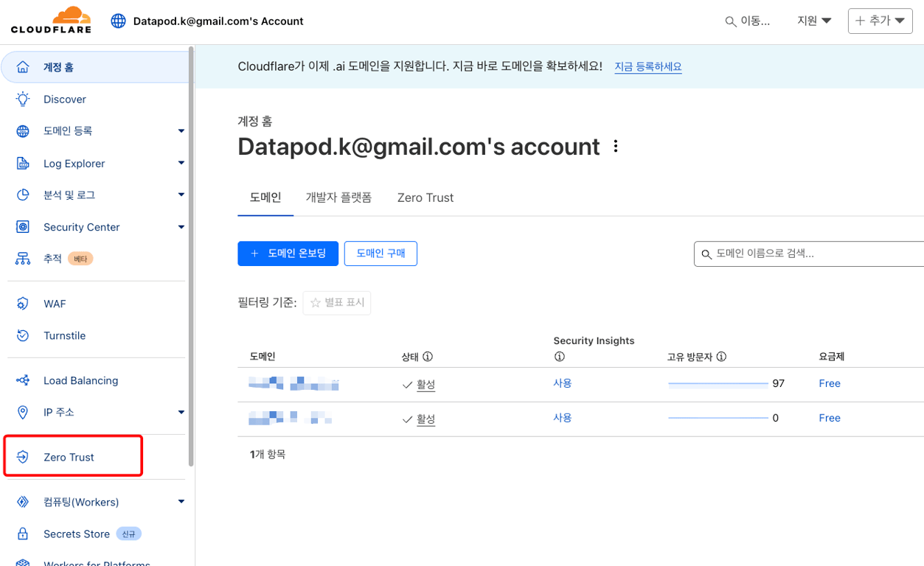Image resolution: width=924 pixels, height=566 pixels.
Task: Click the Log Explorer icon
Action: point(23,163)
